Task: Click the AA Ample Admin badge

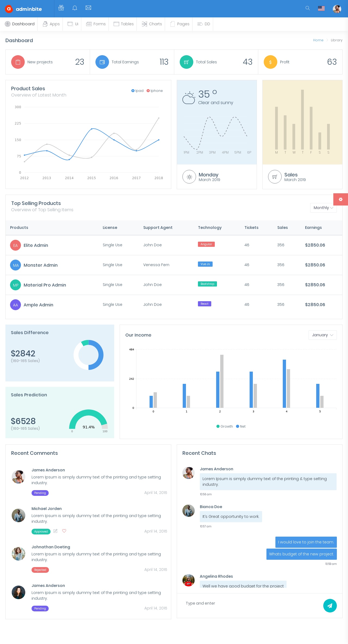Action: (x=15, y=305)
